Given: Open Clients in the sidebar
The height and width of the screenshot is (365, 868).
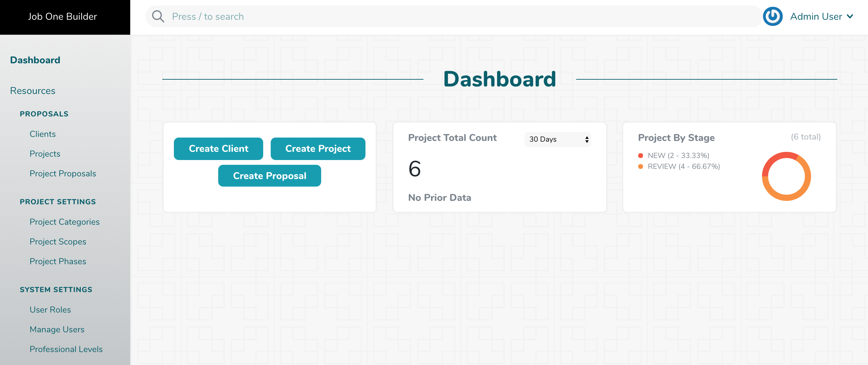Looking at the screenshot, I should (43, 134).
